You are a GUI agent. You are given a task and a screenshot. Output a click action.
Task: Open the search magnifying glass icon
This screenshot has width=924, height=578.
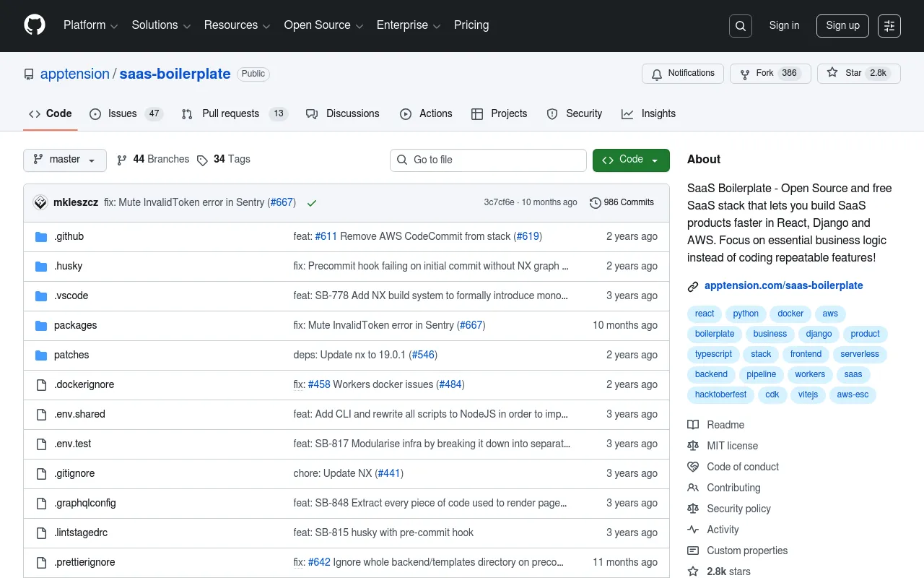coord(740,25)
